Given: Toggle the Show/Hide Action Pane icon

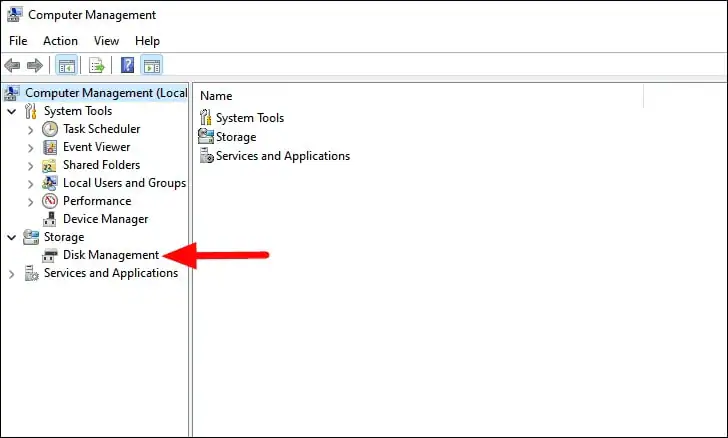Looking at the screenshot, I should [152, 66].
